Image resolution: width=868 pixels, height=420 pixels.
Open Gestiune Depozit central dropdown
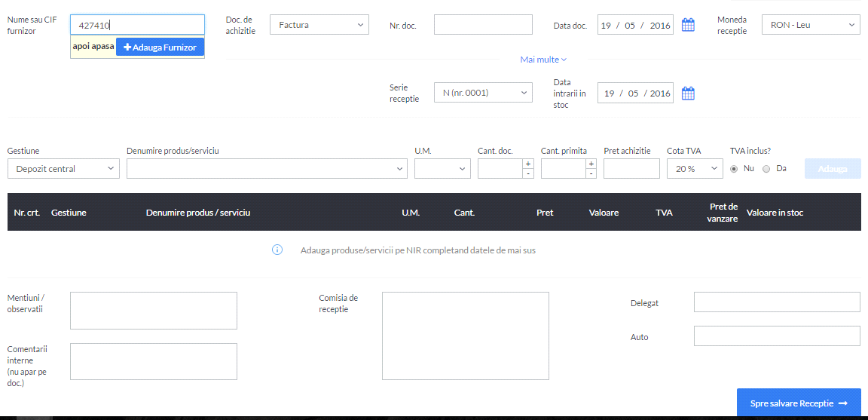tap(63, 169)
